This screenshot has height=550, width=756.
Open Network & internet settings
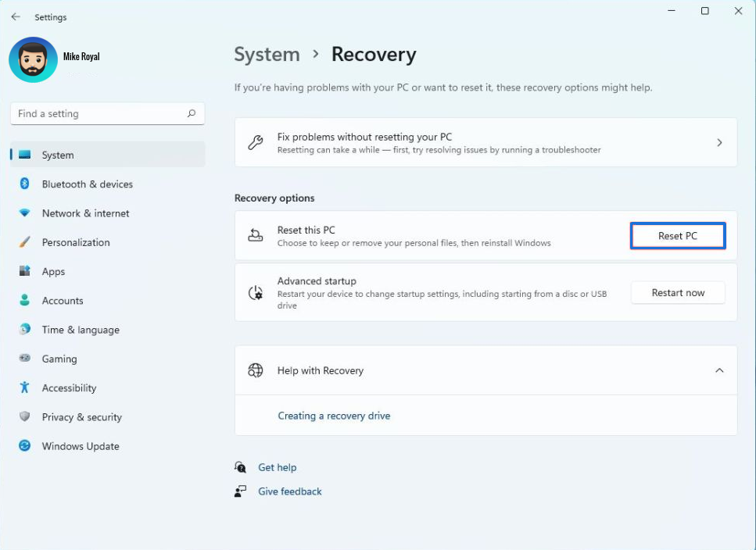point(108,212)
